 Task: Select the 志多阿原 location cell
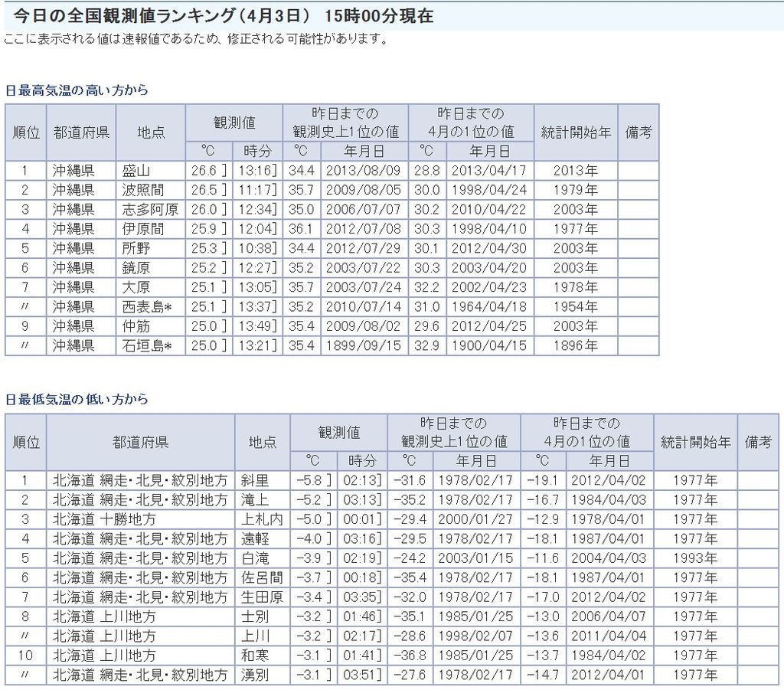coord(150,210)
